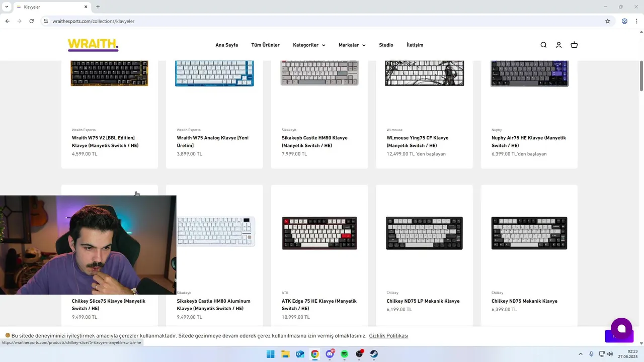The height and width of the screenshot is (362, 644).
Task: Close the Klavyeler tab
Action: click(86, 7)
